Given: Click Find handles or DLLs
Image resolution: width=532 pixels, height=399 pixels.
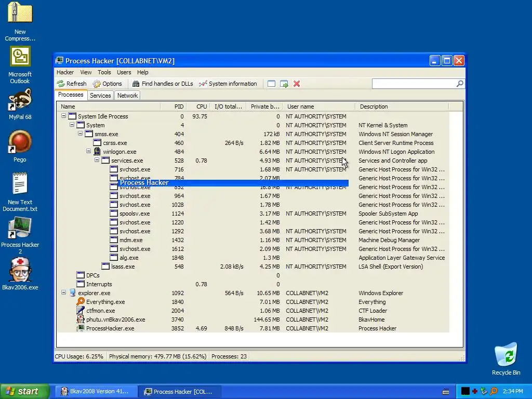Looking at the screenshot, I should 163,84.
